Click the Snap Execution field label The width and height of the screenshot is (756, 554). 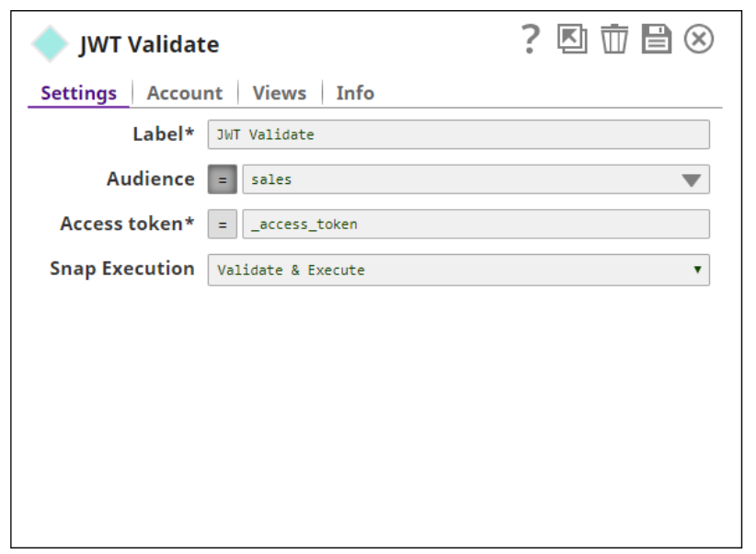pos(121,269)
